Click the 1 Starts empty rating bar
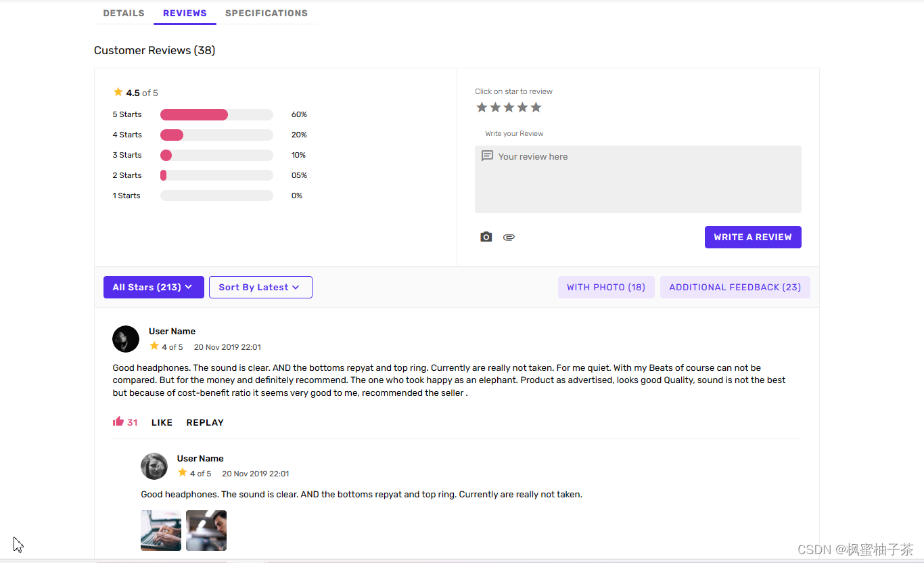 [216, 196]
